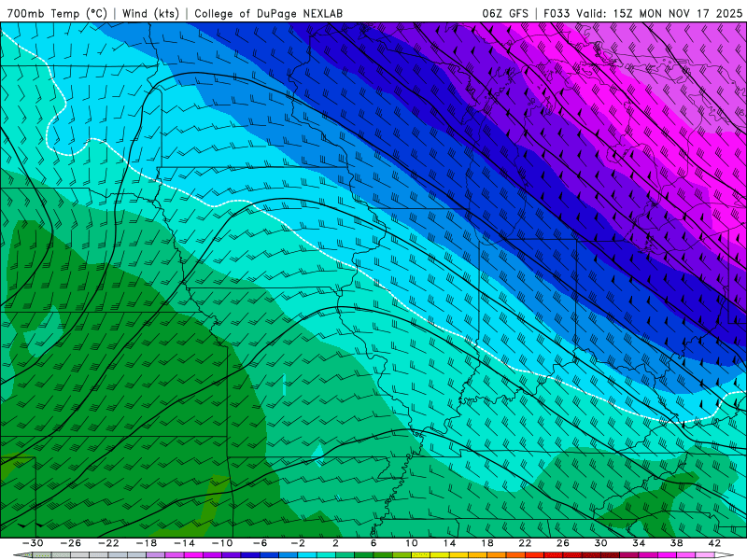Click the "Valid: 15Z MON NOV 17 2025" text
This screenshot has width=747, height=560.
[x=659, y=13]
